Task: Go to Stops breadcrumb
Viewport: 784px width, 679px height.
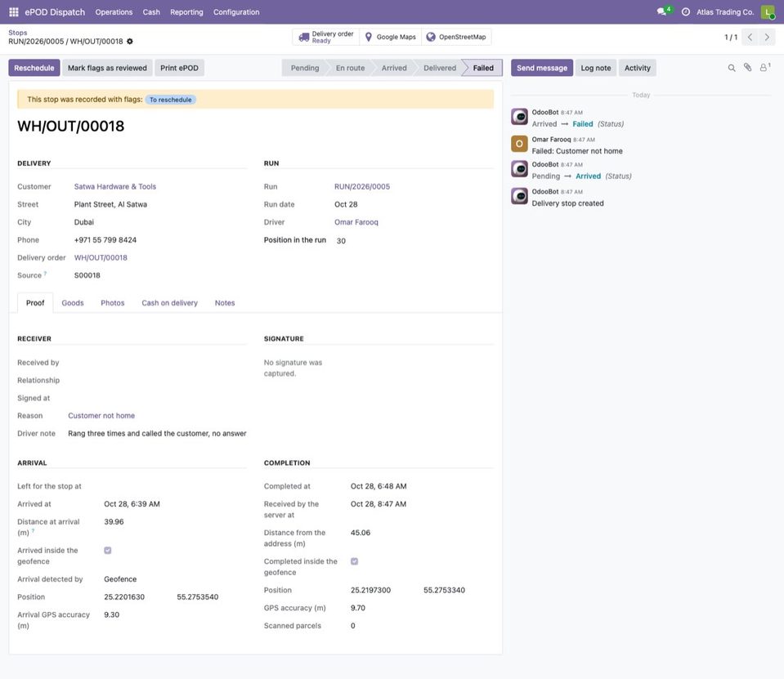Action: coord(17,33)
